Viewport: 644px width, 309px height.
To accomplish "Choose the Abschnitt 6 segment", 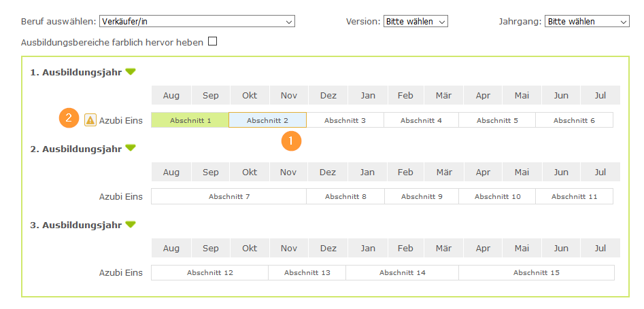I will click(574, 120).
